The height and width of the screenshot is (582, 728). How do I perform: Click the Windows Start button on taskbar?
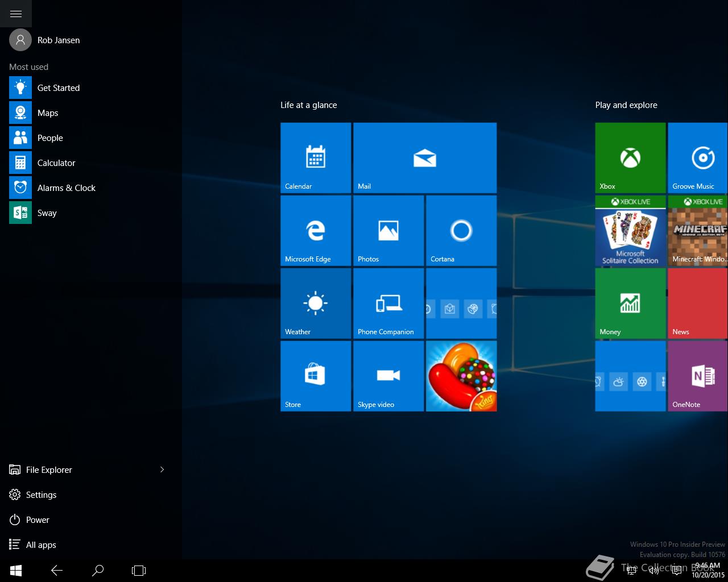(16, 570)
